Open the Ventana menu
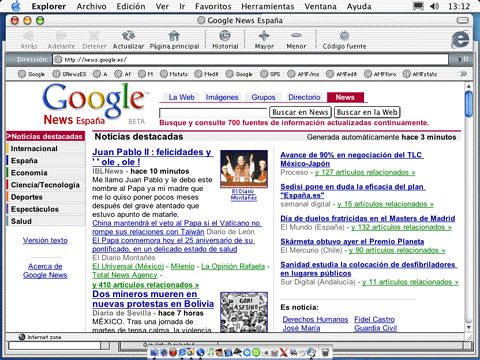 point(320,6)
